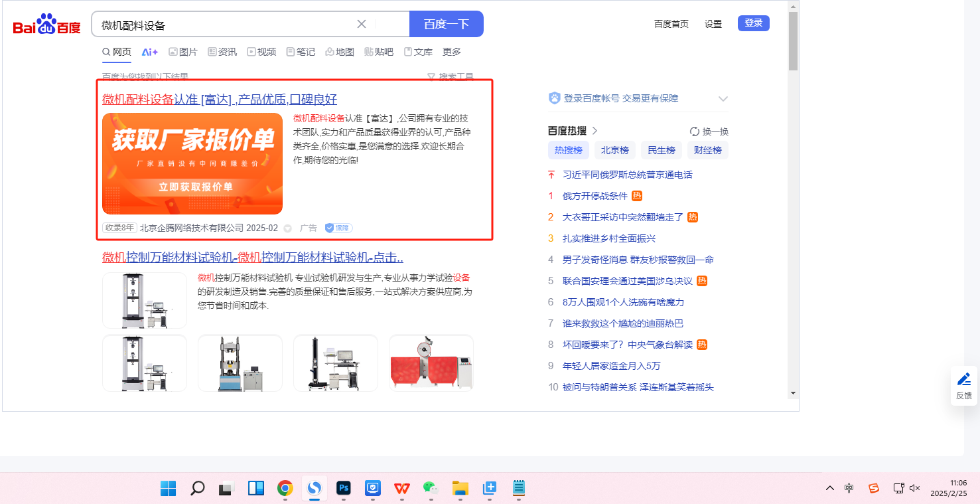Click the Sogou browser taskbar icon
Screen dimensions: 980x504
[315, 488]
